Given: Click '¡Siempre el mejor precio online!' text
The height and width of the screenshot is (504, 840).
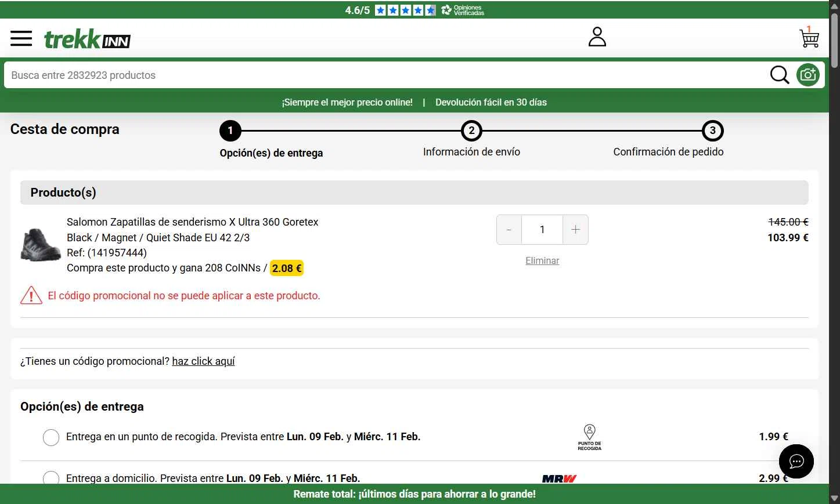Looking at the screenshot, I should pos(347,102).
